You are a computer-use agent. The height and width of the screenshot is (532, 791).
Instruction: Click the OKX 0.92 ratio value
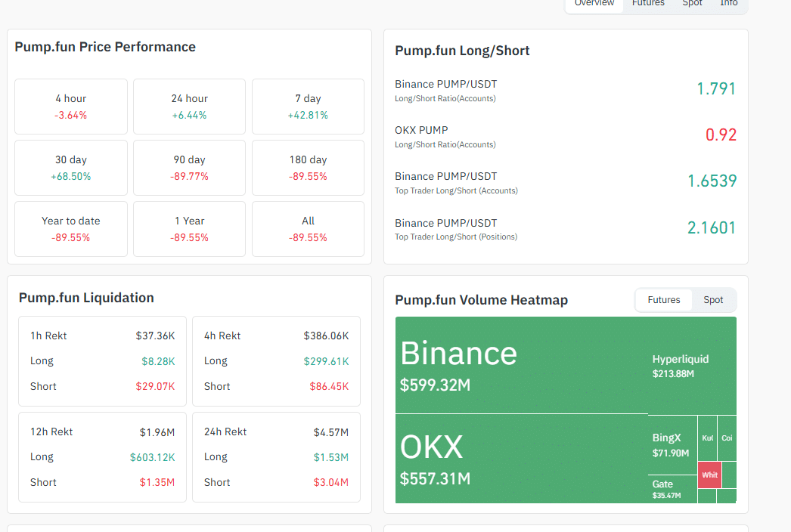click(721, 135)
